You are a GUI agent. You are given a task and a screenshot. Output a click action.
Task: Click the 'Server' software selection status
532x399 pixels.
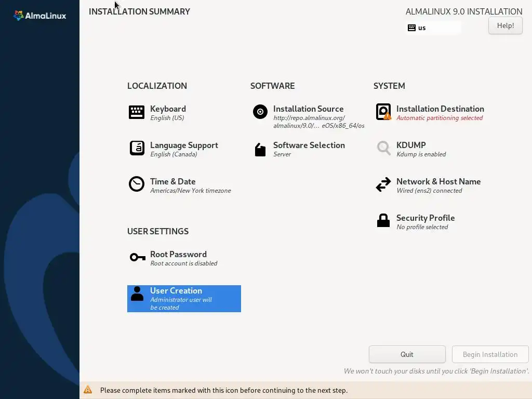pos(282,154)
